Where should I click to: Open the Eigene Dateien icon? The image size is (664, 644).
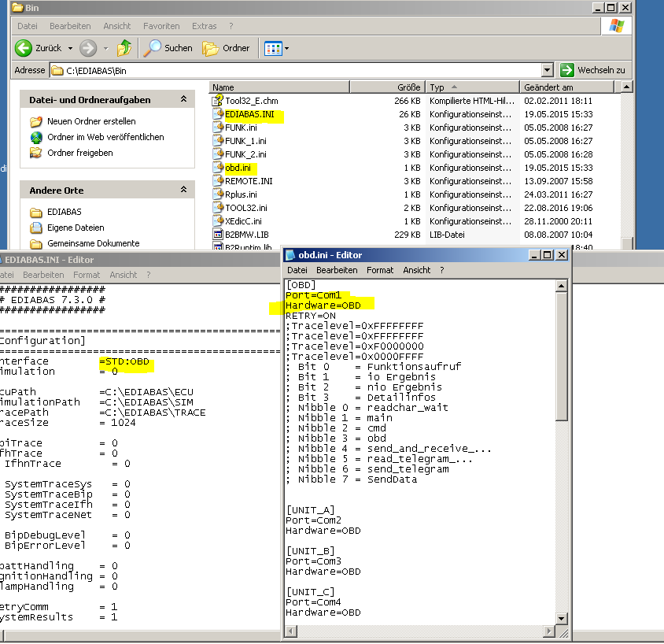point(36,228)
